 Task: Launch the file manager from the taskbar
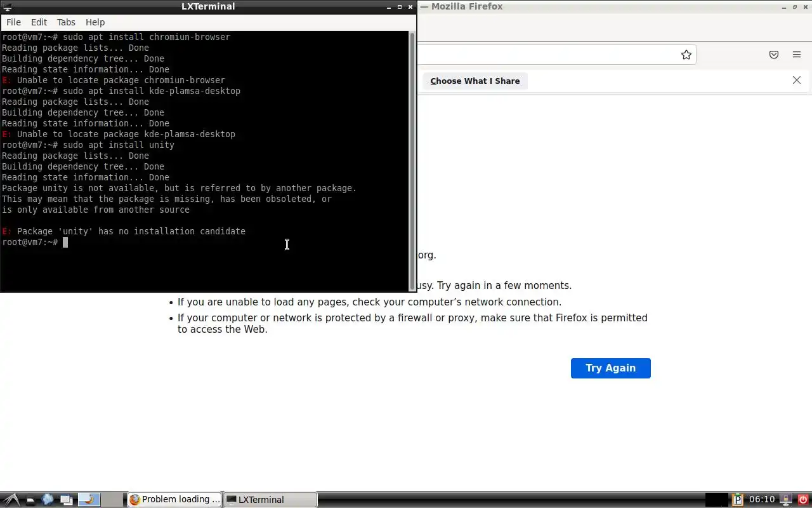pyautogui.click(x=30, y=500)
